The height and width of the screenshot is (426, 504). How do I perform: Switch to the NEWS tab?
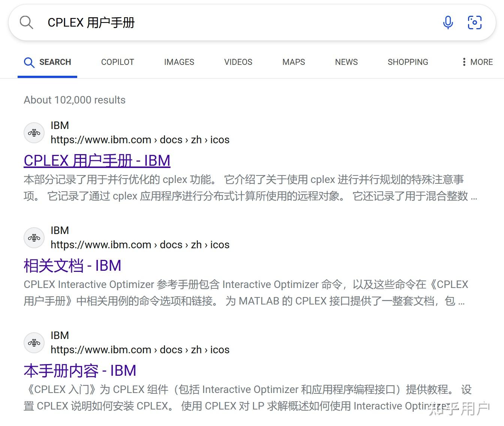pos(345,62)
